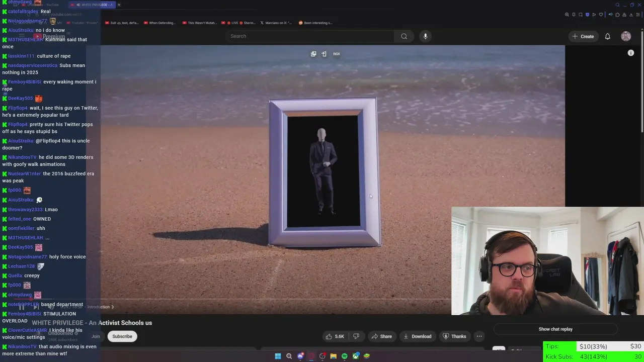Click the browser pin icon
Viewport: 644px width, 362px height.
click(574, 15)
